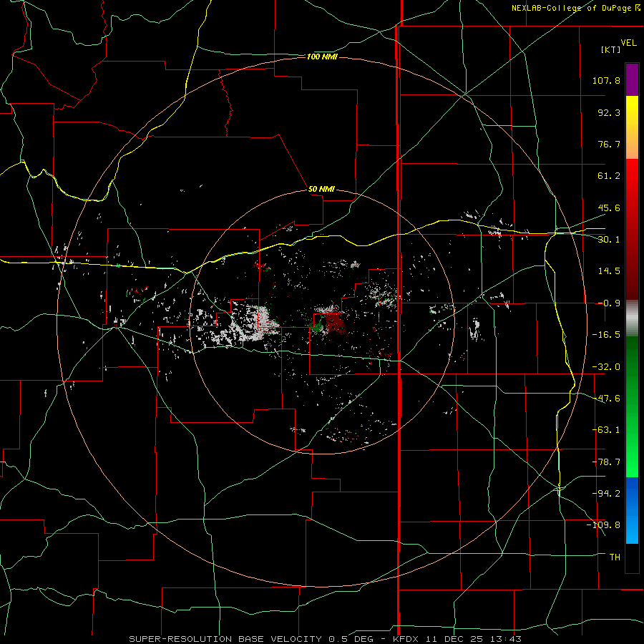644x644 pixels.
Task: Select the 61.2 legend value
Action: pyautogui.click(x=609, y=176)
